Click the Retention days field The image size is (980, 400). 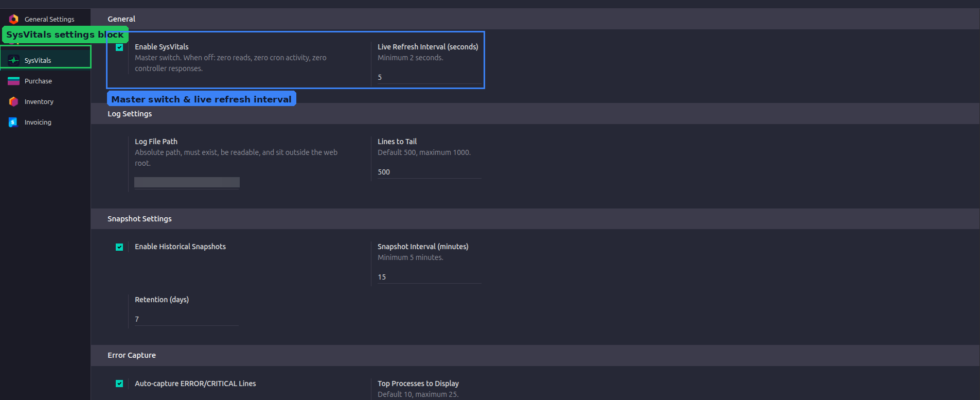(x=187, y=319)
